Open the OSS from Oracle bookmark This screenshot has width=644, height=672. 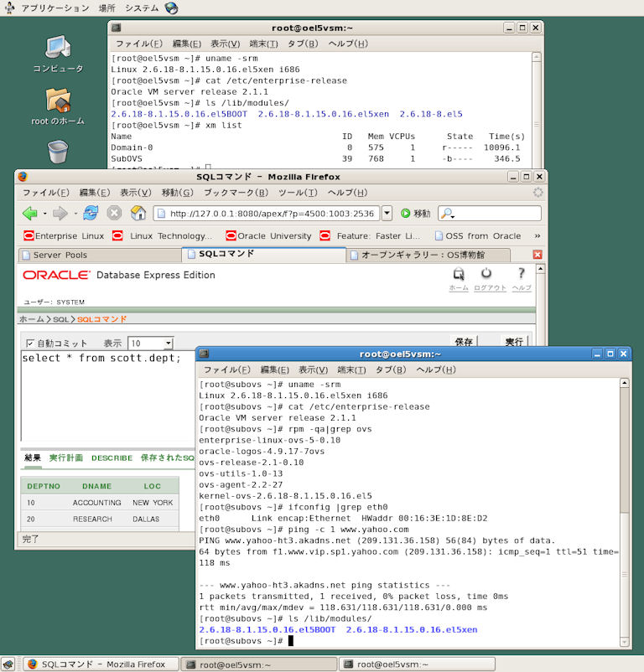478,235
